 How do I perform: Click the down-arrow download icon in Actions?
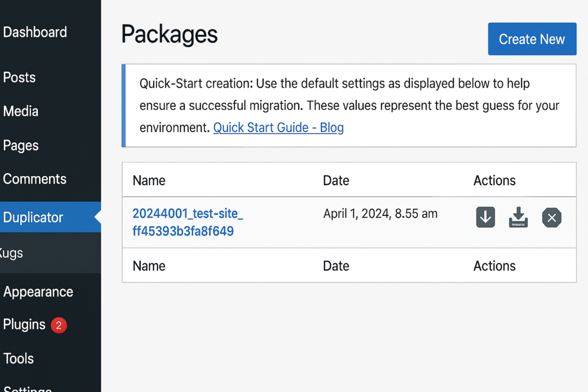[x=485, y=218]
